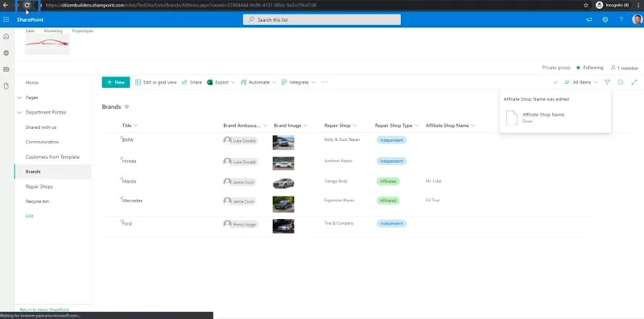Bookmark this page with the star icon

[x=586, y=5]
